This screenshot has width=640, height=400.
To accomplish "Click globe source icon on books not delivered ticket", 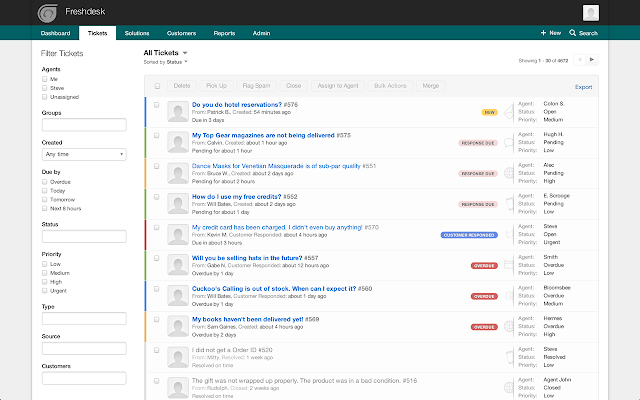I will pos(509,327).
